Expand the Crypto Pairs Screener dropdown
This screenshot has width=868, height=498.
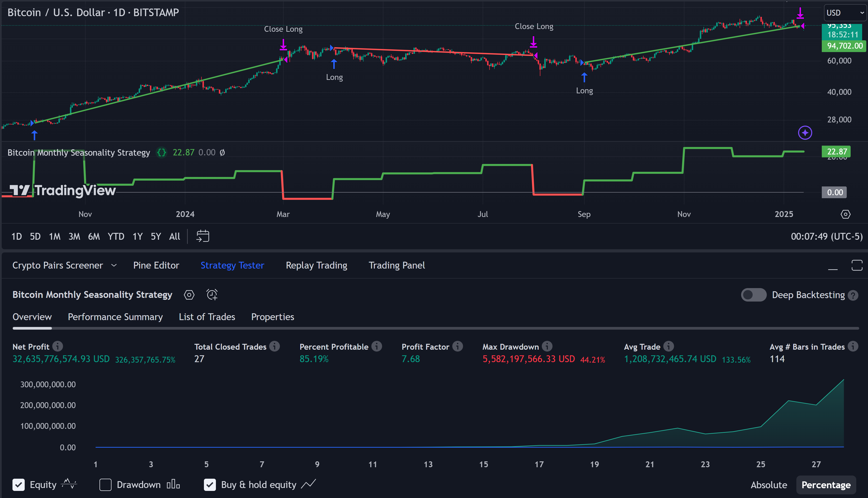114,265
